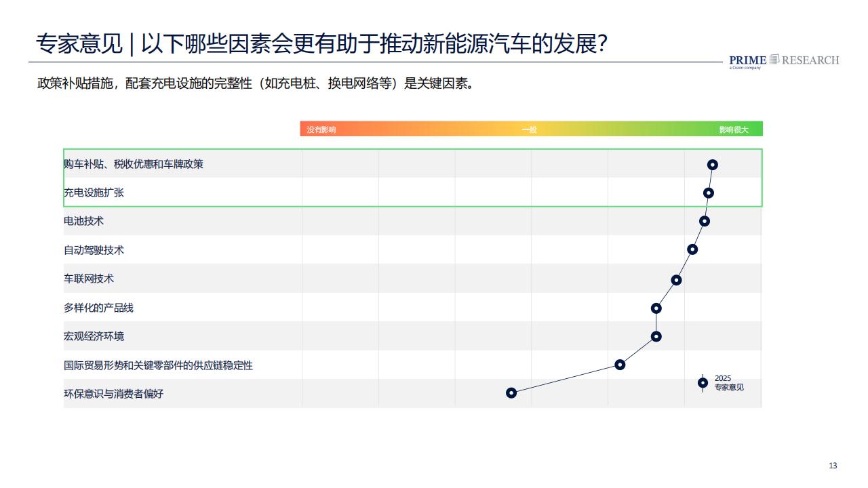
Task: Click the row label 环保意识与消费者偏好
Action: 113,394
